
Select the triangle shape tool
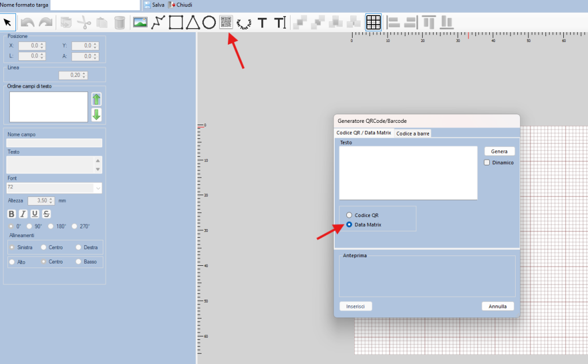click(193, 22)
